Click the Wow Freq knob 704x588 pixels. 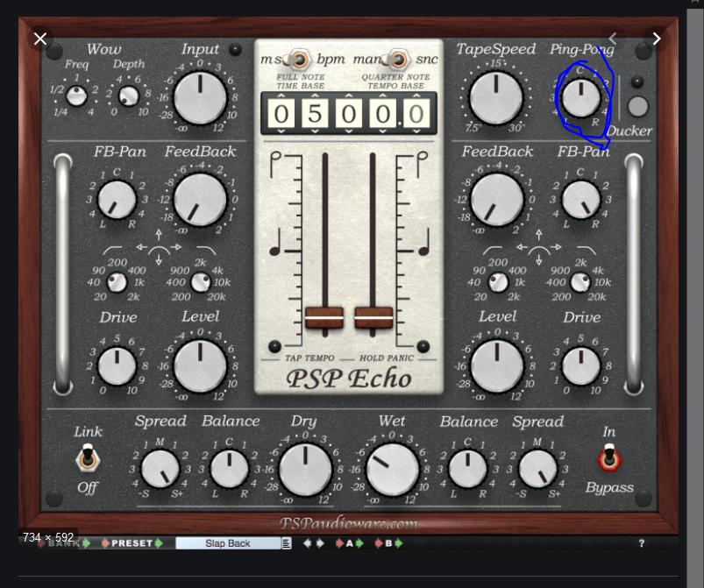pyautogui.click(x=77, y=96)
